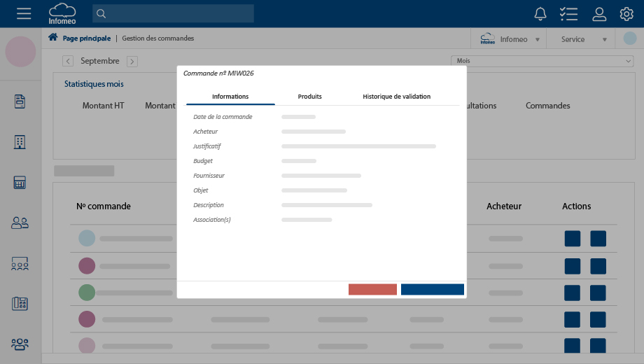Click the Justificatif label

(x=207, y=146)
